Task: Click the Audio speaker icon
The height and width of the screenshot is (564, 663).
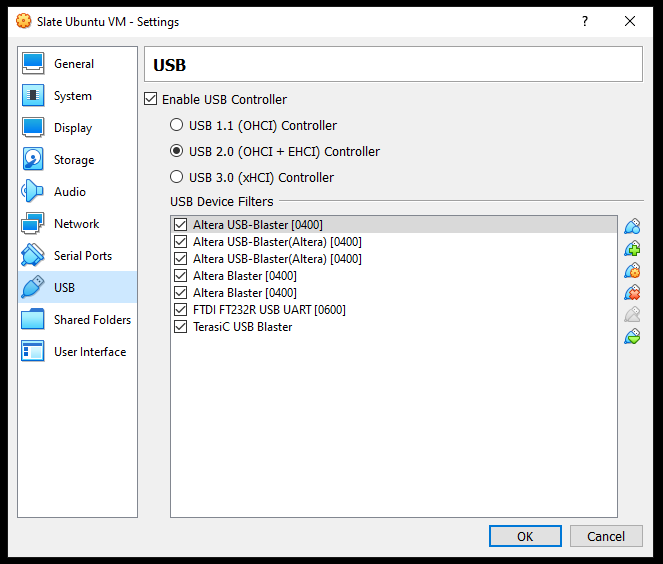Action: coord(32,191)
